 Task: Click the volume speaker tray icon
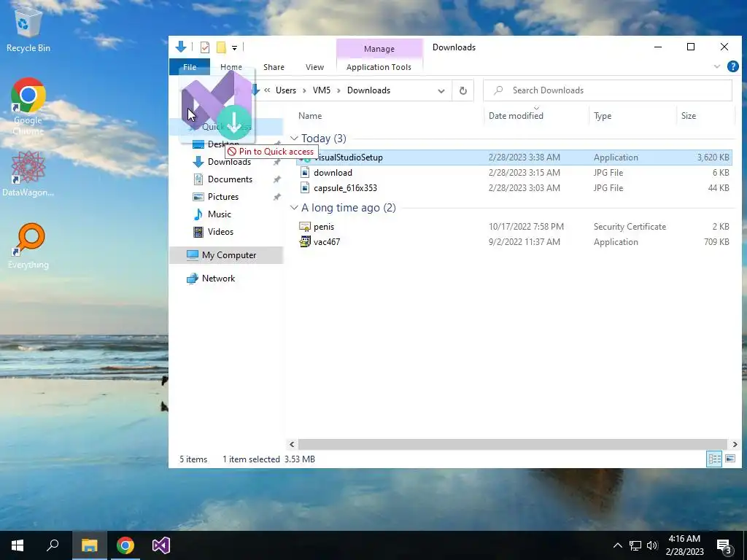coord(652,545)
